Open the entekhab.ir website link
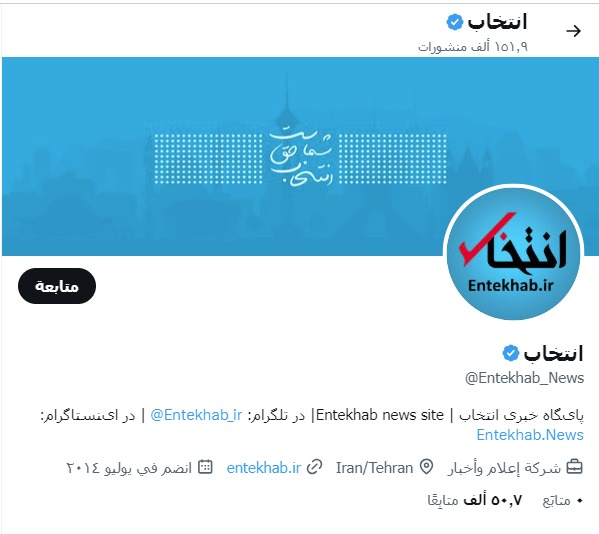Image resolution: width=599 pixels, height=534 pixels. tap(264, 468)
